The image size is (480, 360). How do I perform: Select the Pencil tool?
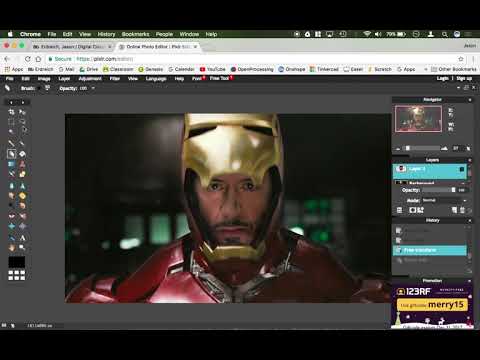[12, 144]
